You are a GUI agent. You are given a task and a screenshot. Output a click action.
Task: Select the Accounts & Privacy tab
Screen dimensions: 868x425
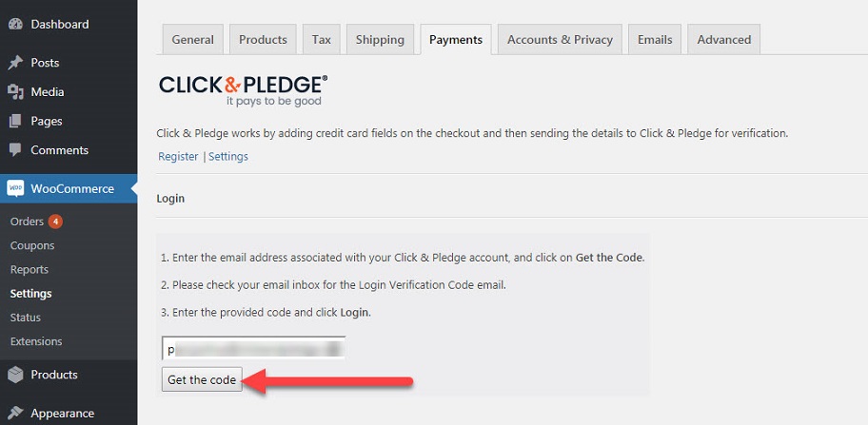point(560,40)
